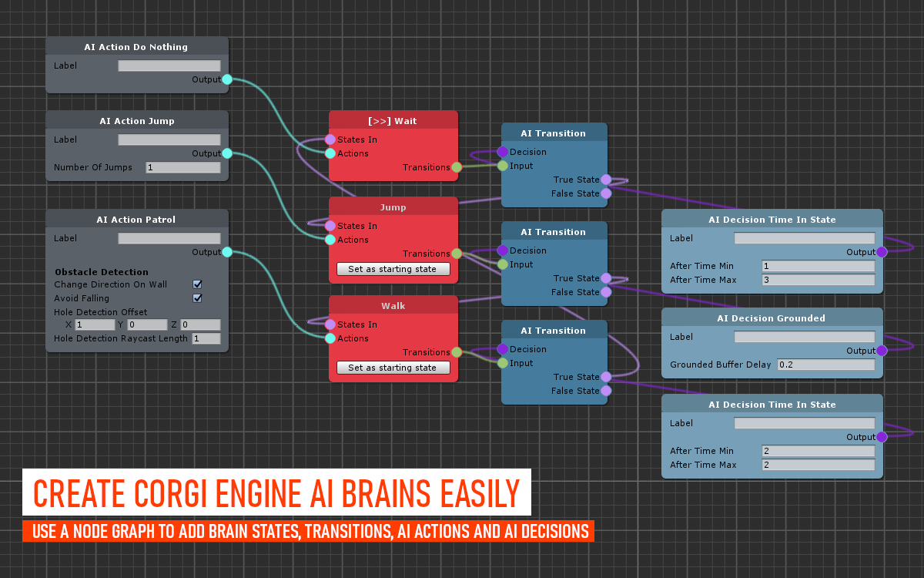924x578 pixels.
Task: Pick the States In port on the Walk state
Action: pos(330,324)
